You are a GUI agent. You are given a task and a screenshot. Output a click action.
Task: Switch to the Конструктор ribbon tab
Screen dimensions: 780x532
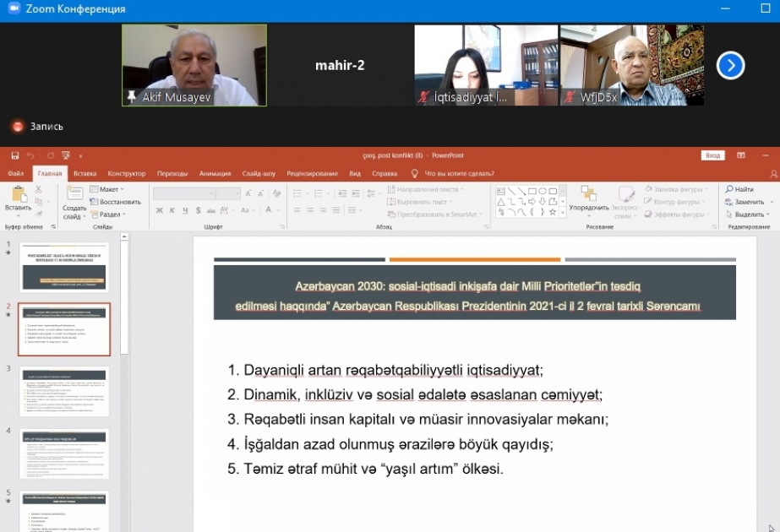pos(127,173)
